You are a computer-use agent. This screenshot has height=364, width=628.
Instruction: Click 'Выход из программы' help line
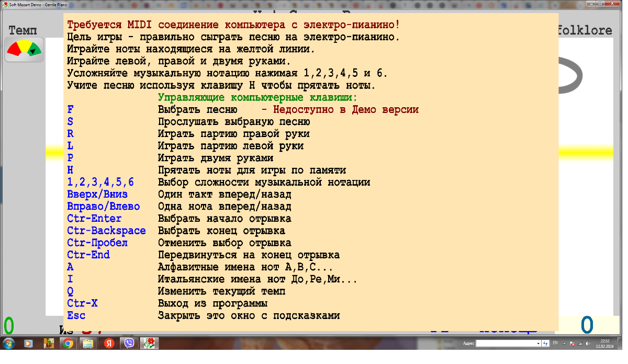coord(212,303)
